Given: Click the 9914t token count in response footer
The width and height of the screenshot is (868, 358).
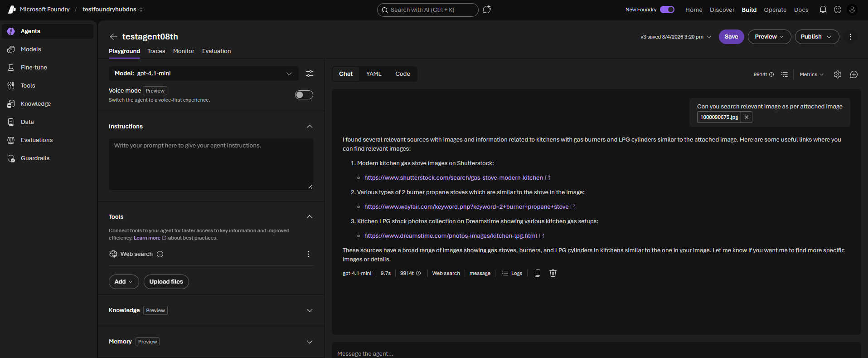Looking at the screenshot, I should pos(410,273).
